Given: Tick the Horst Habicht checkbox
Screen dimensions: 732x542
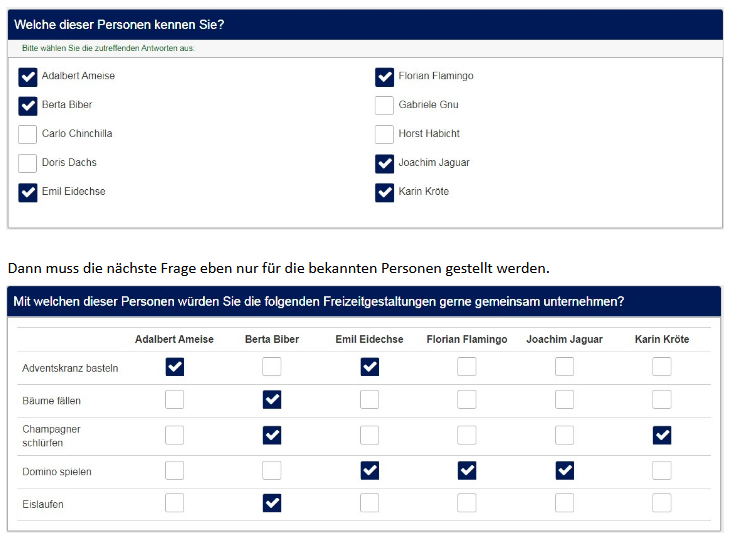Looking at the screenshot, I should point(384,134).
